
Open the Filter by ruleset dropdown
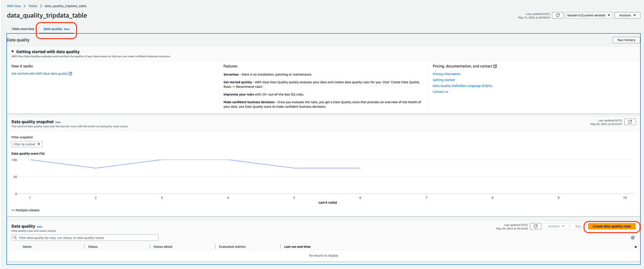click(27, 144)
